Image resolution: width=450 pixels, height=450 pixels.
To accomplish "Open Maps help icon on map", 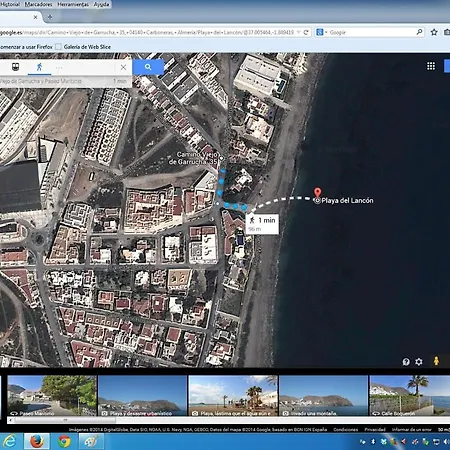I will [x=406, y=361].
